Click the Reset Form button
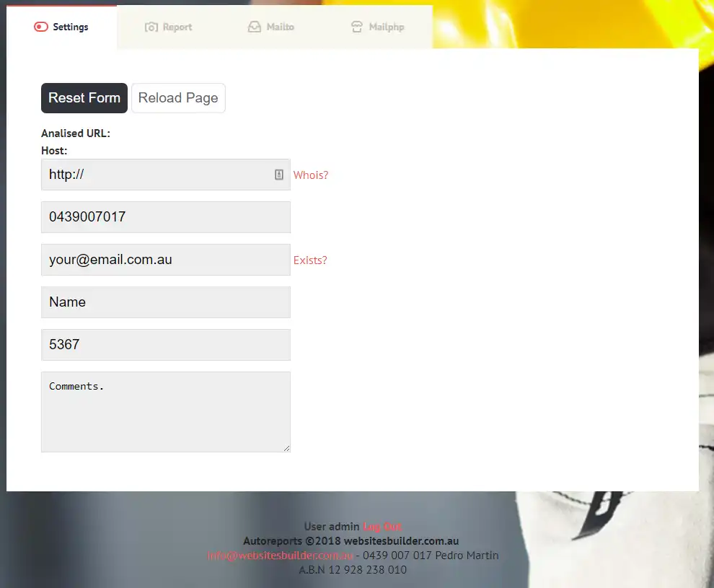 point(84,98)
